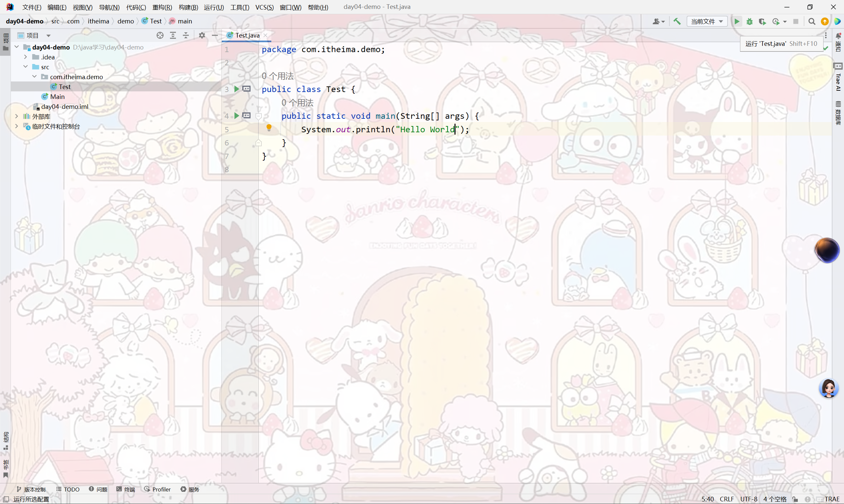Click the green Run Test.java button
844x504 pixels.
(x=737, y=21)
